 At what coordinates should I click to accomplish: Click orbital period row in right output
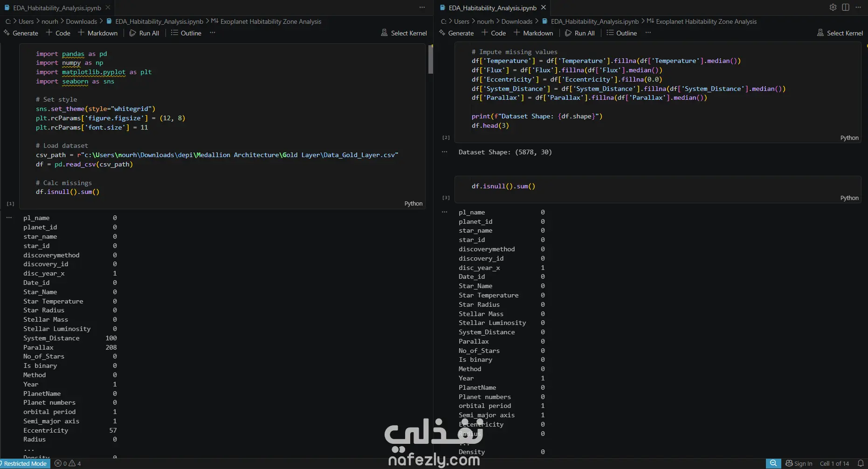click(x=502, y=406)
